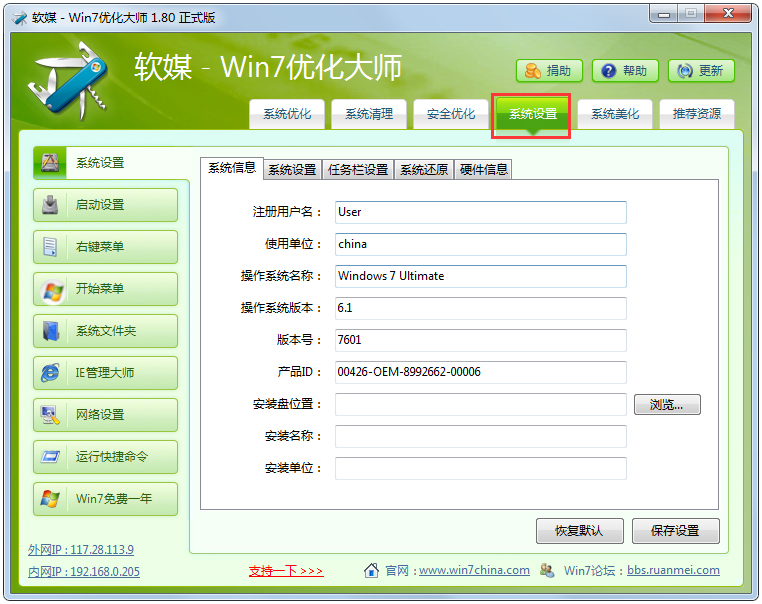762x604 pixels.
Task: Click the 右键菜单 document icon
Action: tap(50, 246)
